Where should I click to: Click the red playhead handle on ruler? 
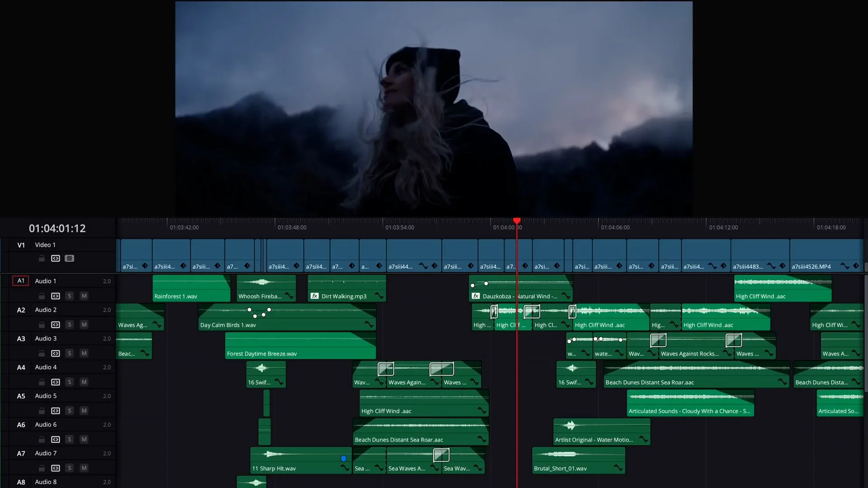[517, 221]
